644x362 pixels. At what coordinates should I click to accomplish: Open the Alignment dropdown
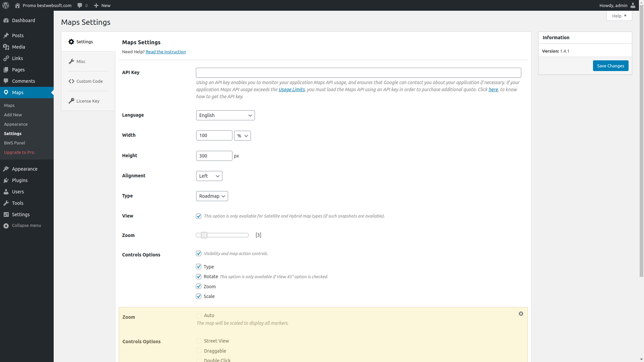[x=209, y=176]
